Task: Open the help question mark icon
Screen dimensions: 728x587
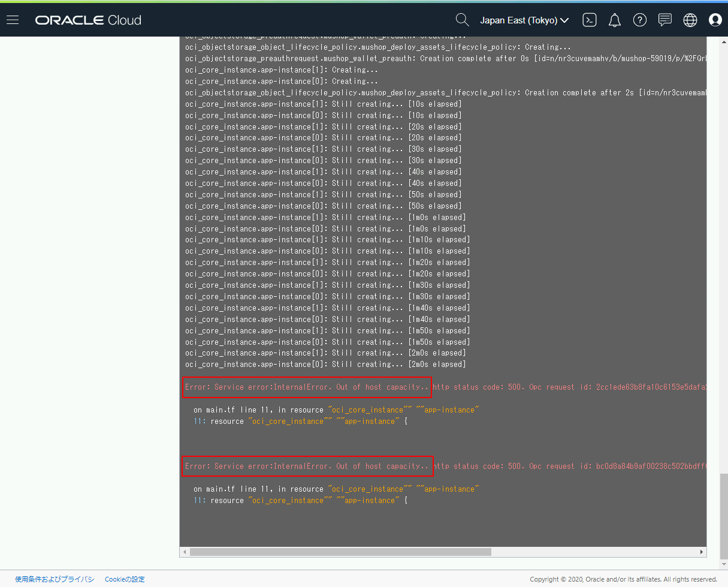Action: click(640, 20)
